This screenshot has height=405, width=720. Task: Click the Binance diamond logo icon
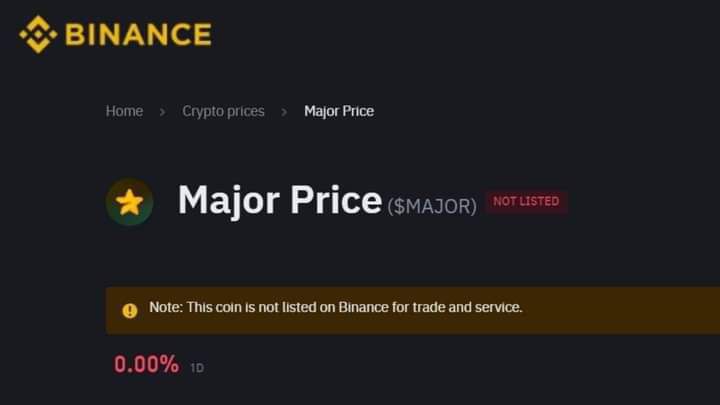(38, 34)
